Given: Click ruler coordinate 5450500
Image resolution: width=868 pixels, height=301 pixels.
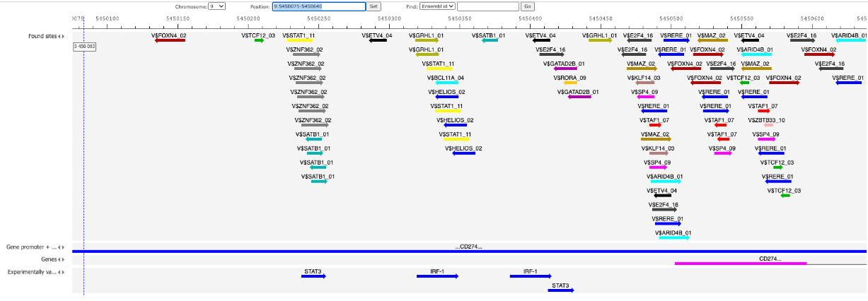Looking at the screenshot, I should (x=671, y=17).
